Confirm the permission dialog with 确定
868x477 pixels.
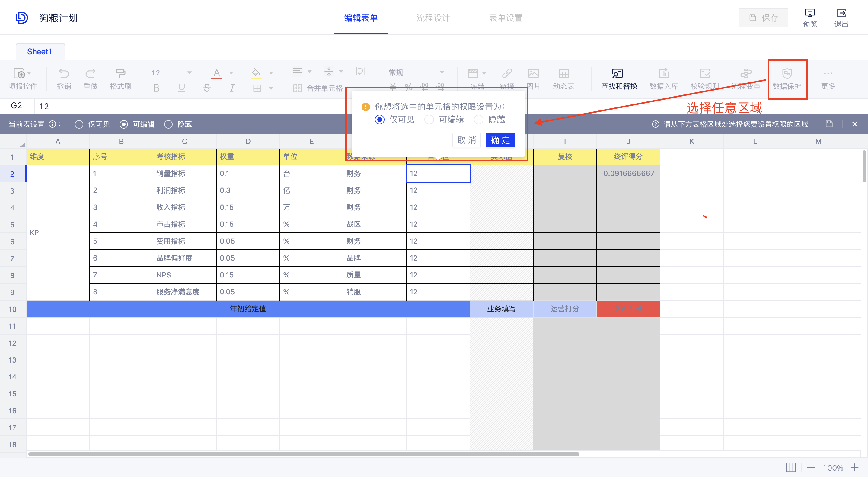coord(500,140)
